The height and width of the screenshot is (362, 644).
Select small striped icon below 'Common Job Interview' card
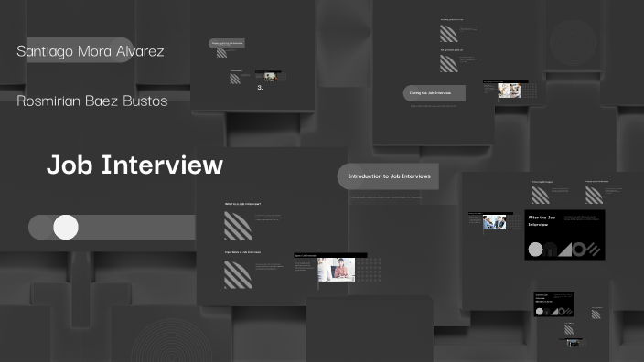569,330
